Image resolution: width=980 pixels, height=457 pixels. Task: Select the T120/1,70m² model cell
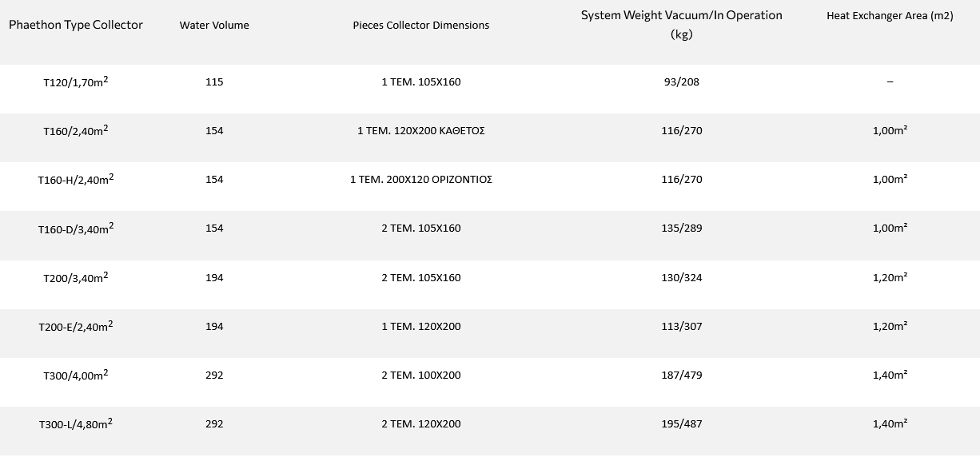point(76,81)
